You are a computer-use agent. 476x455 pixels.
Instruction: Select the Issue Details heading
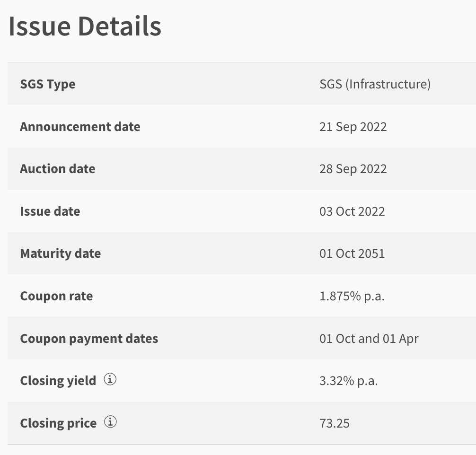pyautogui.click(x=85, y=26)
